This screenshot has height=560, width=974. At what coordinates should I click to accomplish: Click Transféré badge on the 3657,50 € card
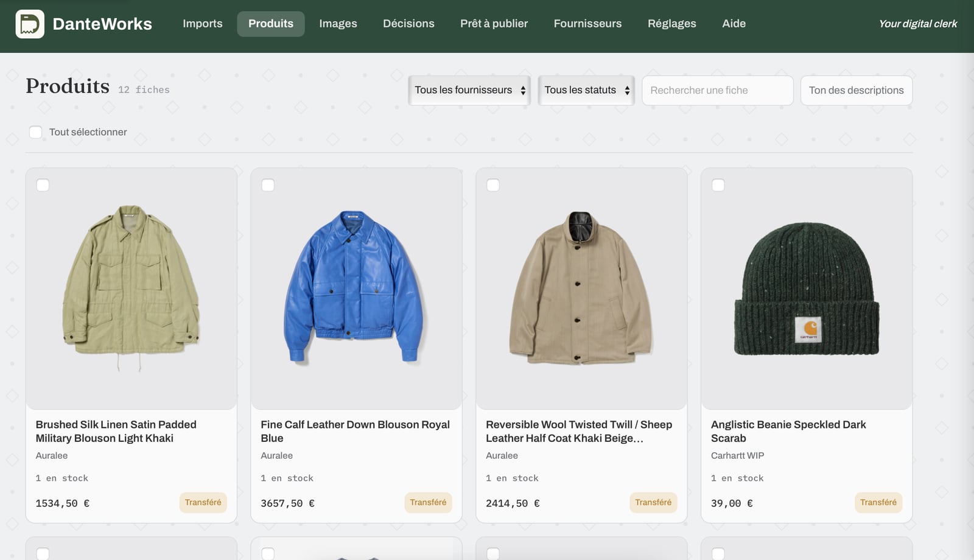(x=428, y=503)
